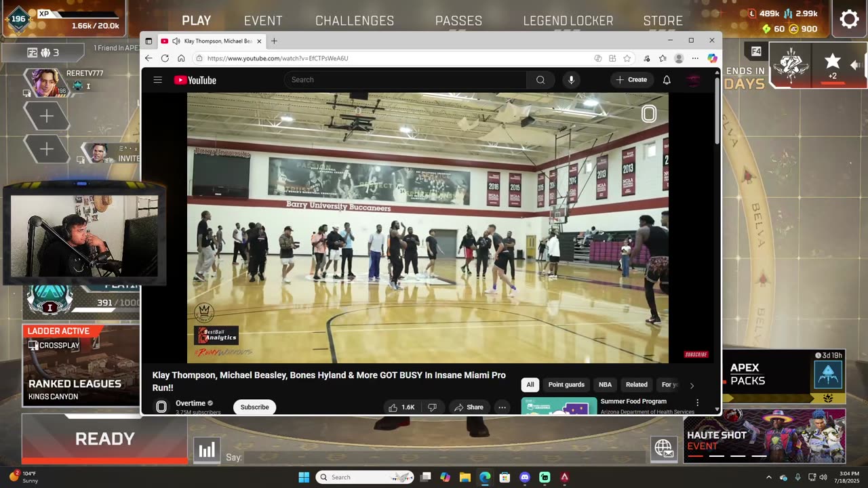Go to the YouTube home logo
The width and height of the screenshot is (868, 488).
click(195, 80)
